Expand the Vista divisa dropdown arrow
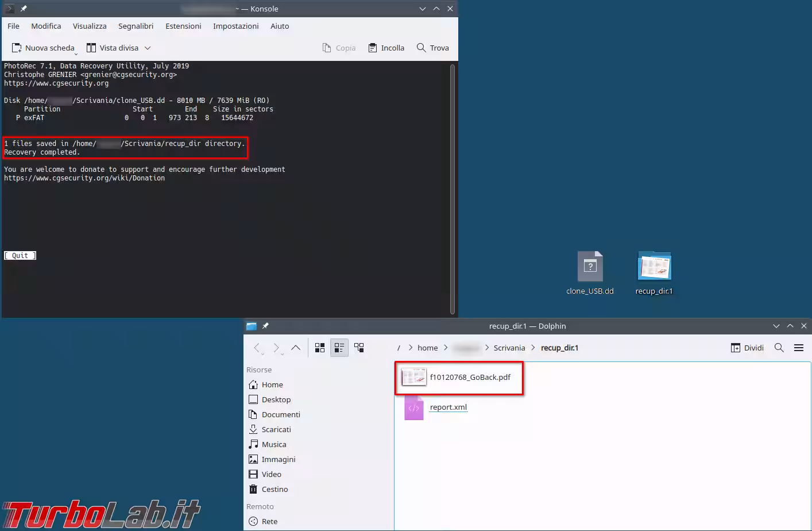This screenshot has width=812, height=531. [148, 48]
